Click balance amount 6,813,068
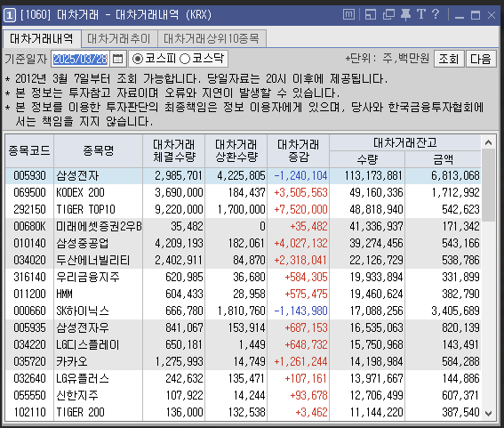Screen dimensions: 504x428 [455, 175]
